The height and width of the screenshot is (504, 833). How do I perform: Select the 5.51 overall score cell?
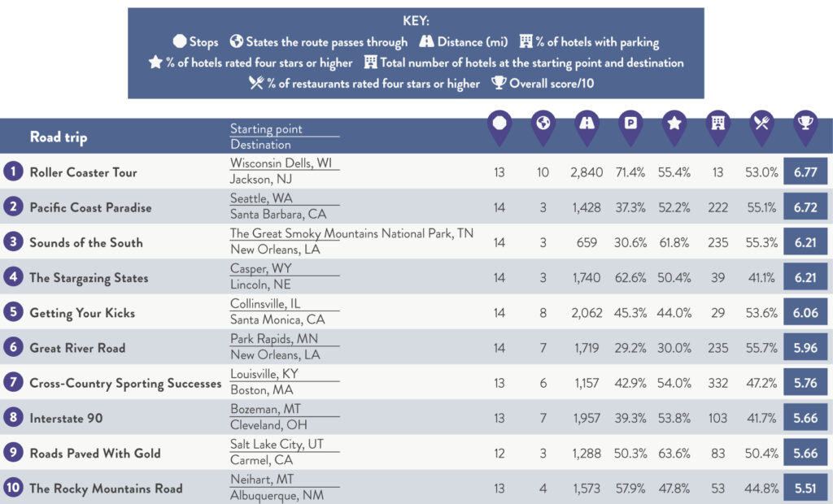click(x=805, y=488)
